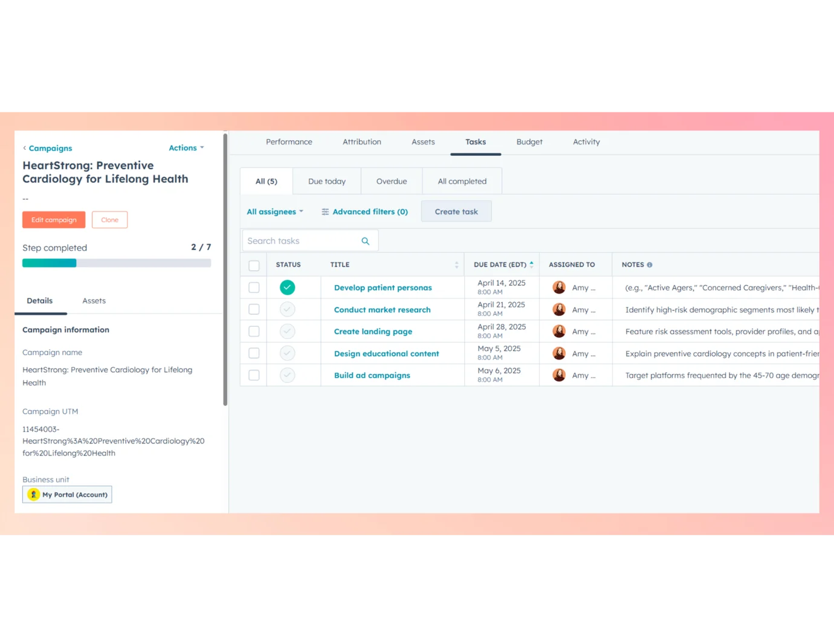The height and width of the screenshot is (644, 834).
Task: Click the Step completed progress bar
Action: (x=117, y=262)
